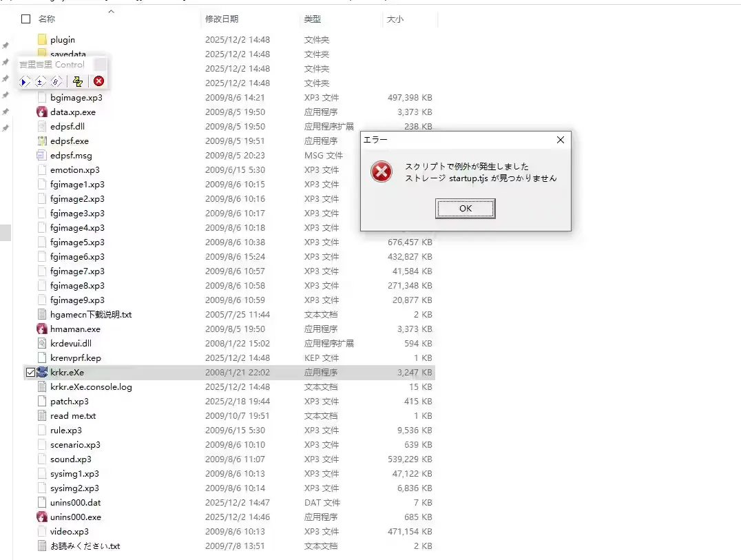This screenshot has width=741, height=560.
Task: Click the edpsf.dll file icon
Action: pos(42,126)
